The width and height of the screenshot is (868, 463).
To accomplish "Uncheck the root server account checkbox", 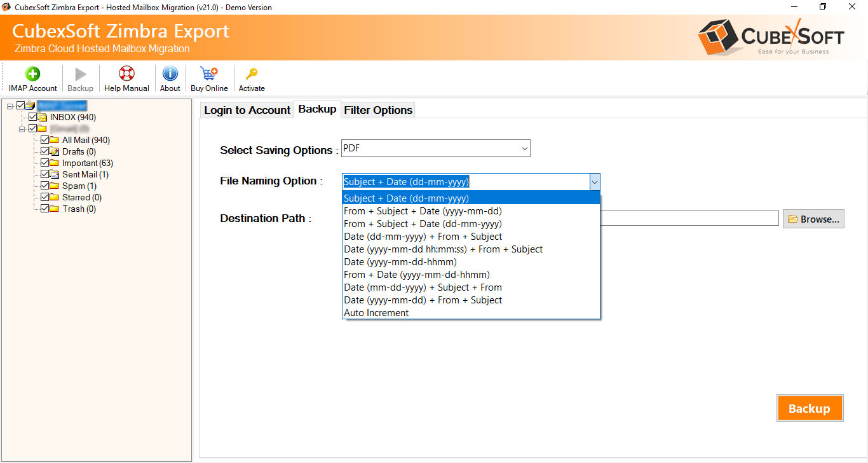I will (x=21, y=106).
